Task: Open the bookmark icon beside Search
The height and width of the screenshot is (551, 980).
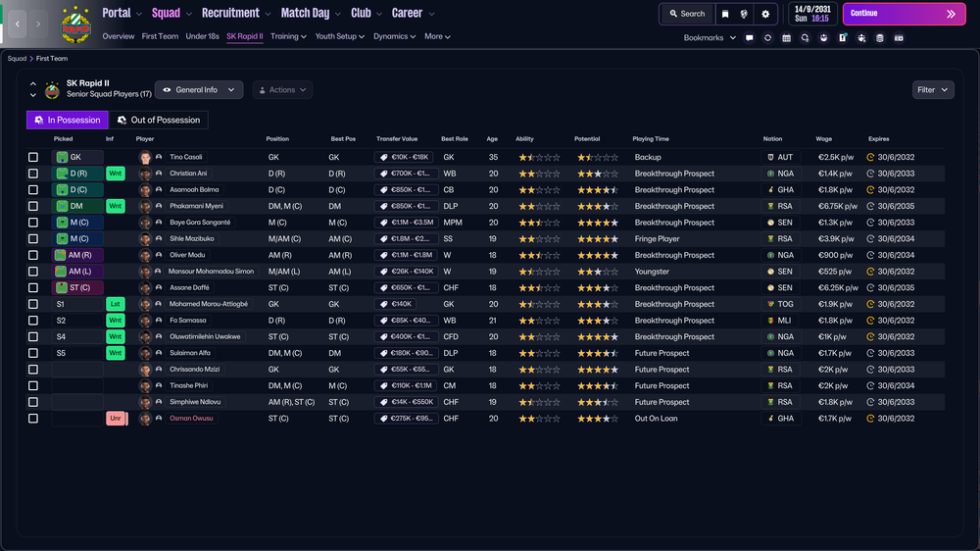Action: pos(725,14)
